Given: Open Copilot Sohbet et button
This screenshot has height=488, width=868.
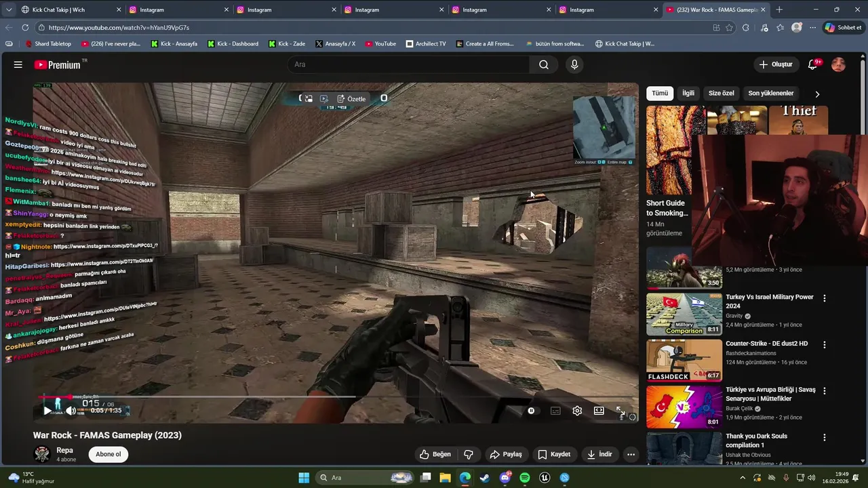Looking at the screenshot, I should point(843,28).
